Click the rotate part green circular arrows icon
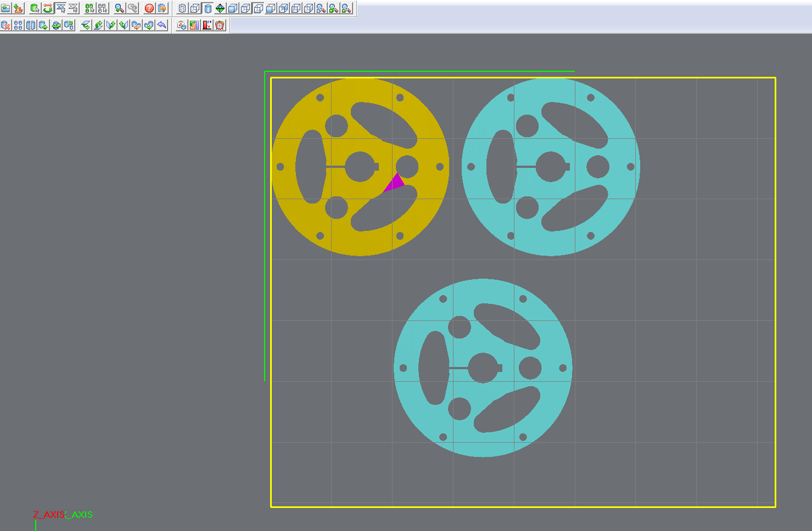 click(x=47, y=8)
